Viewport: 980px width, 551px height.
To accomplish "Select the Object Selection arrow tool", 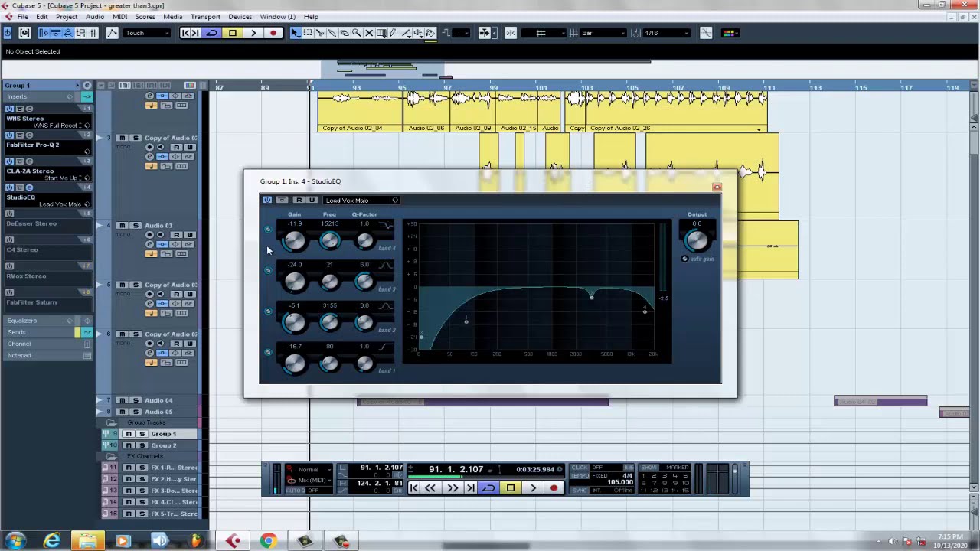I will pyautogui.click(x=296, y=33).
